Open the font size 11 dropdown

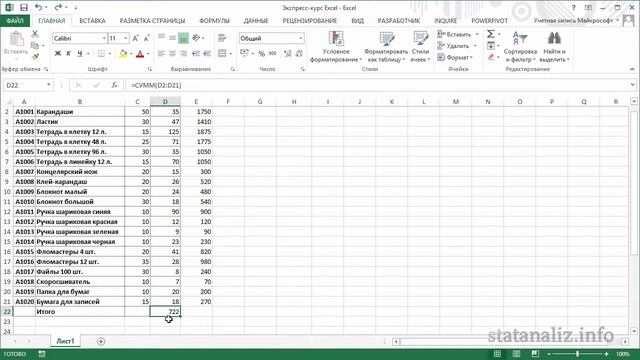[126, 38]
